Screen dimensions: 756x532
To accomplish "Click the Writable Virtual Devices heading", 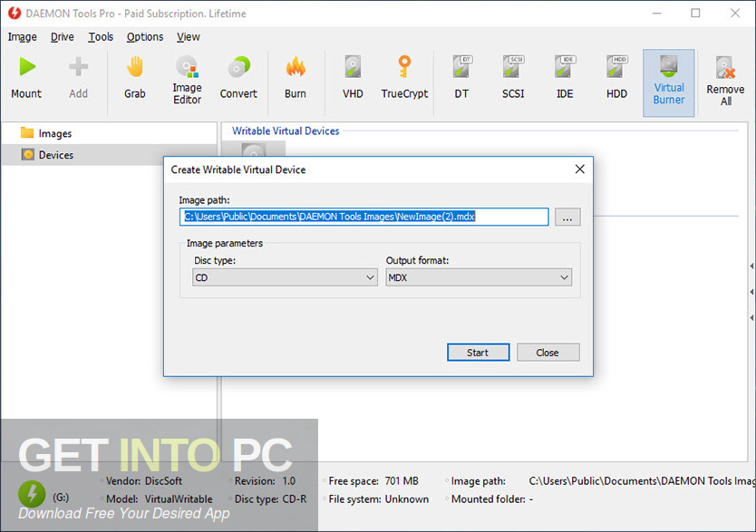I will click(286, 131).
